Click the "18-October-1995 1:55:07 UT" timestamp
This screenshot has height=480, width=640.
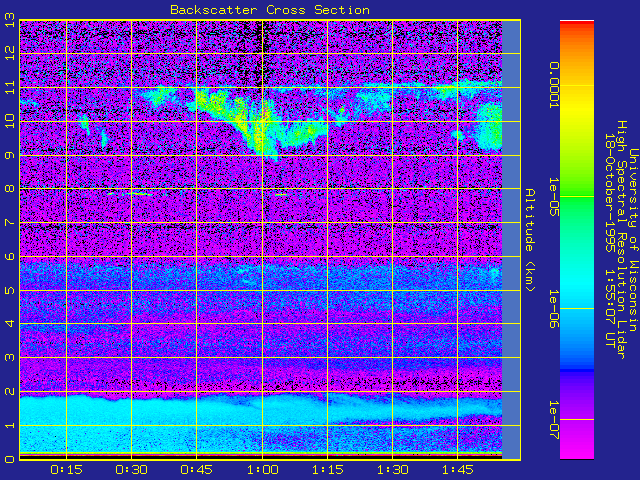pyautogui.click(x=610, y=240)
